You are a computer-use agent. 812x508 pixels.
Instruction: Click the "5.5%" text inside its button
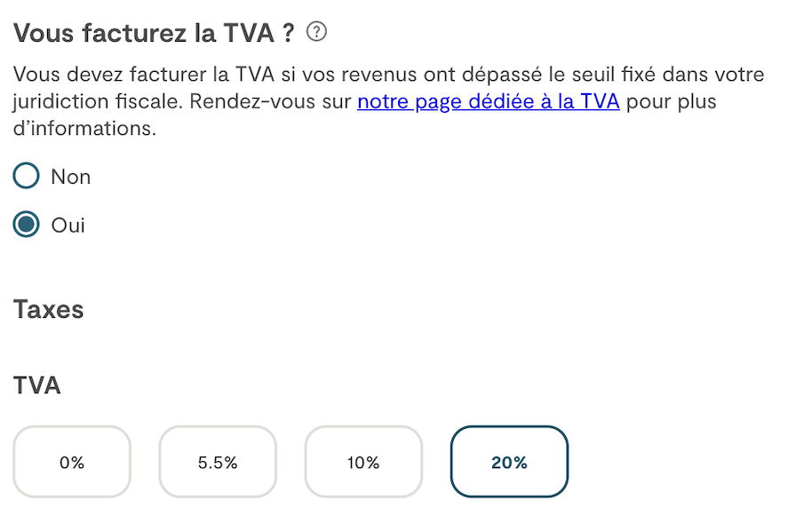click(218, 463)
